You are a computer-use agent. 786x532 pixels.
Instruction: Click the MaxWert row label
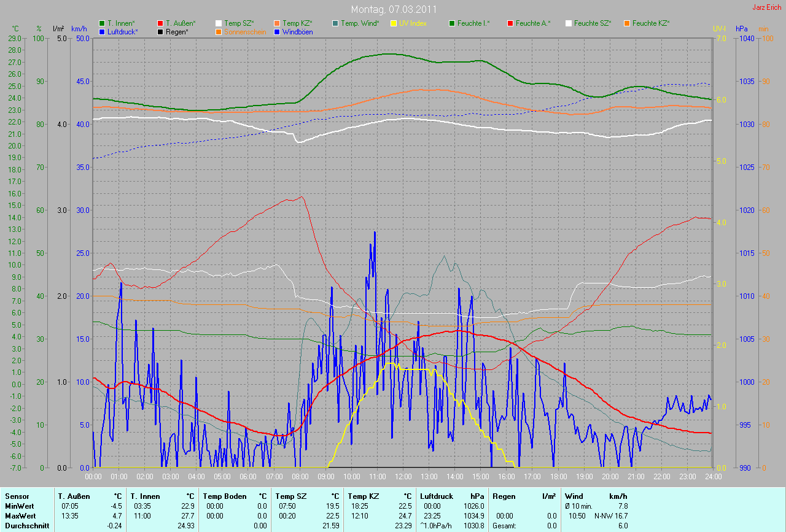pos(20,516)
